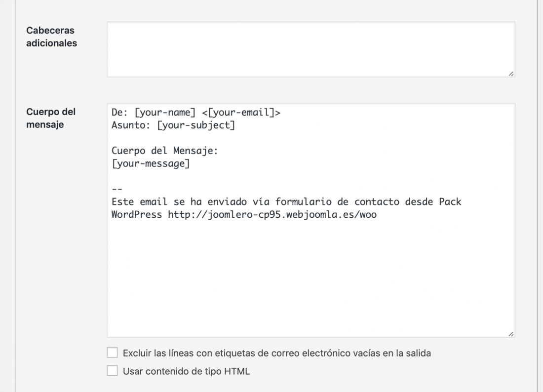Place cursor on the 'De:' text

pos(120,113)
